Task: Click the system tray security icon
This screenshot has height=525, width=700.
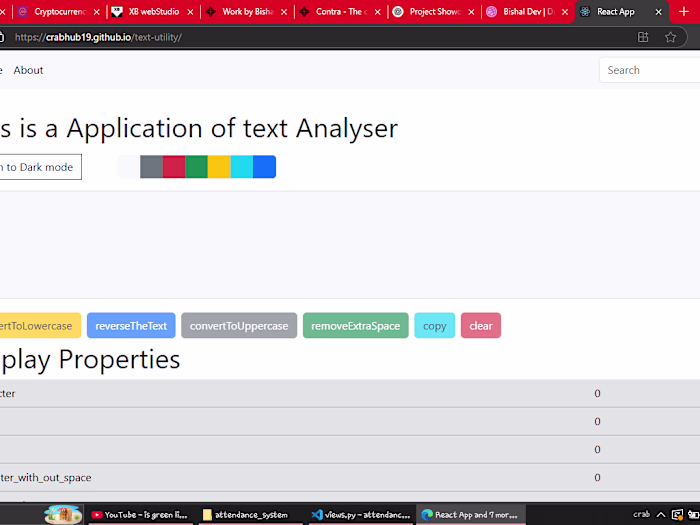Action: [677, 515]
